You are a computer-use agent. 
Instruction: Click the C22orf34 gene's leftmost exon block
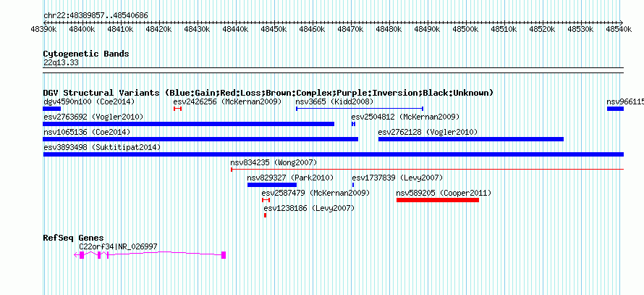[82, 255]
